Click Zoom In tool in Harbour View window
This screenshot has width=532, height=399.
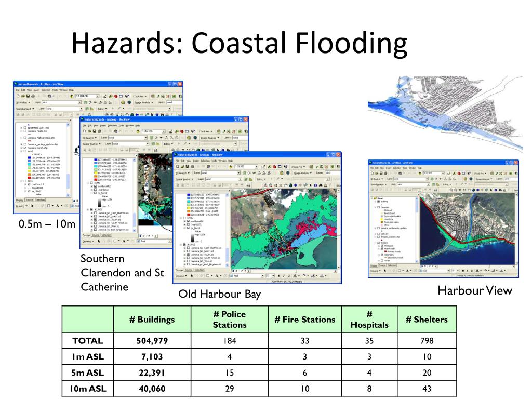tap(451, 190)
